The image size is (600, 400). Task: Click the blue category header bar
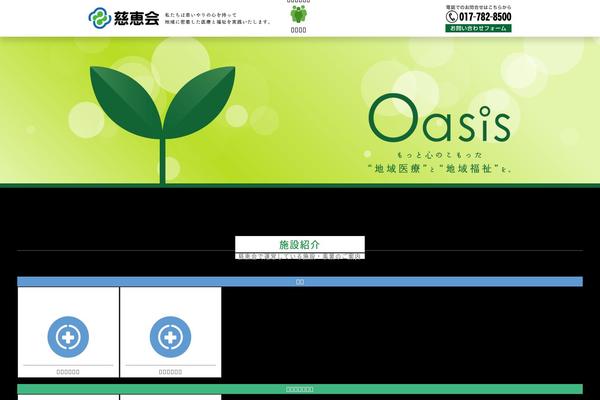click(300, 282)
